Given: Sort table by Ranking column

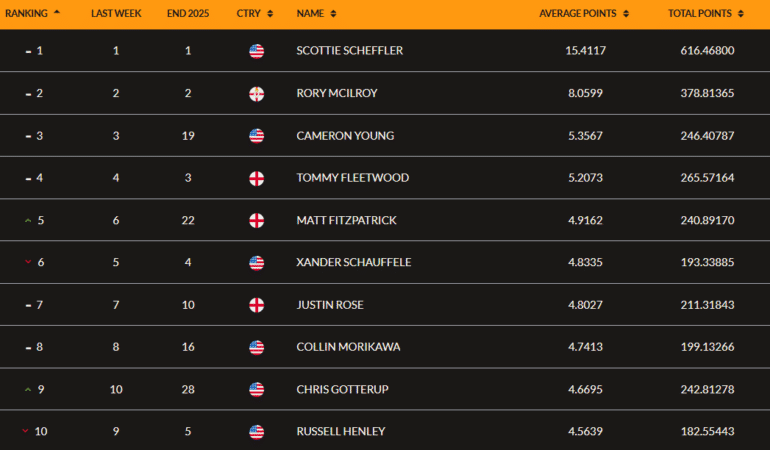Looking at the screenshot, I should 32,14.
